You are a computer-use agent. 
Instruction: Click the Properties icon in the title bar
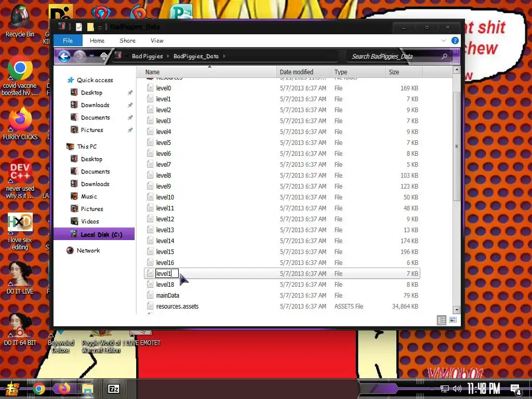(79, 27)
